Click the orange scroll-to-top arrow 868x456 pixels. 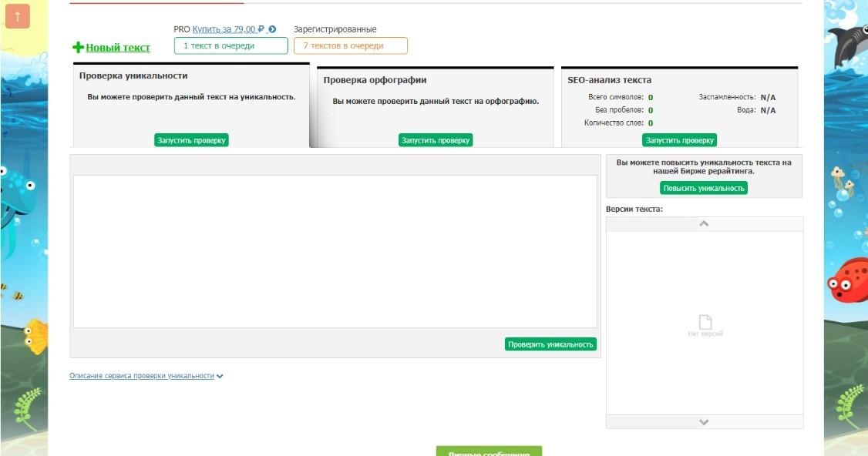pos(17,16)
